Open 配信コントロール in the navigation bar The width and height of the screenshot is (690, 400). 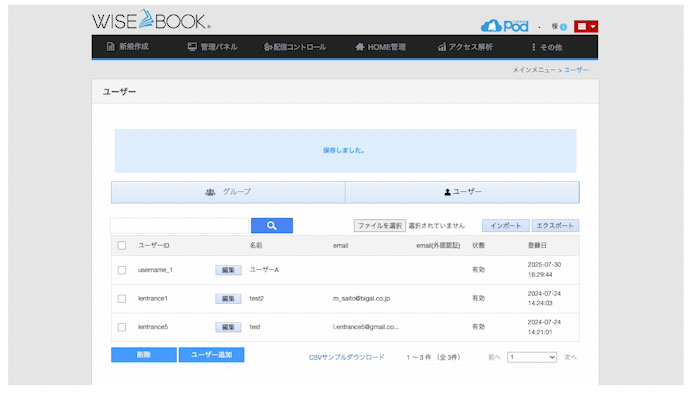click(295, 47)
